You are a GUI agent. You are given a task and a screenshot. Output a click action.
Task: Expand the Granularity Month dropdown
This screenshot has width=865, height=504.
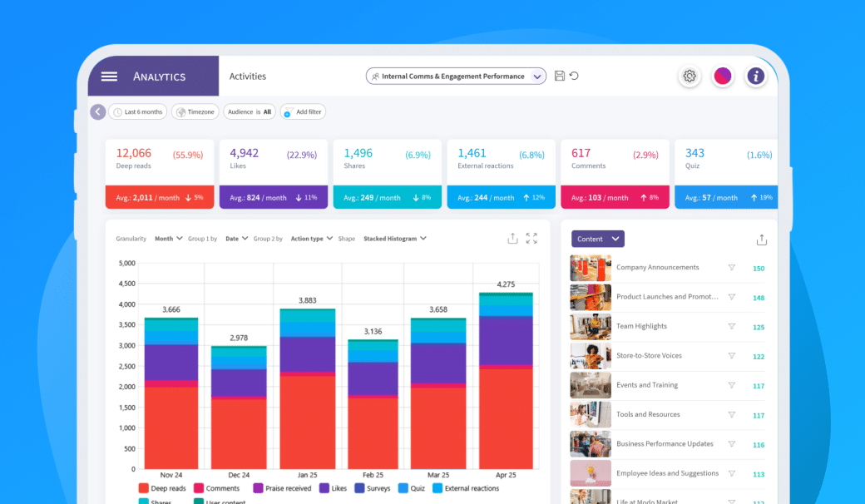tap(169, 239)
